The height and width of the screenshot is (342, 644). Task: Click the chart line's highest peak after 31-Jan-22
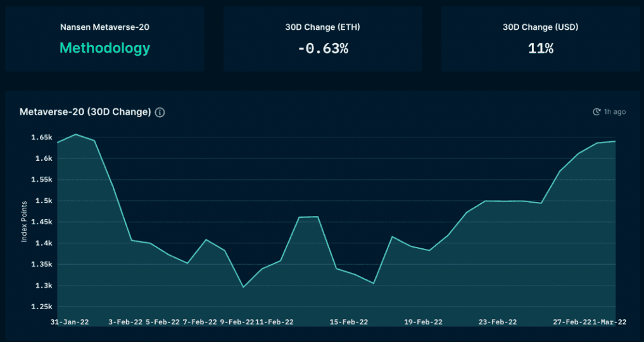coord(75,134)
